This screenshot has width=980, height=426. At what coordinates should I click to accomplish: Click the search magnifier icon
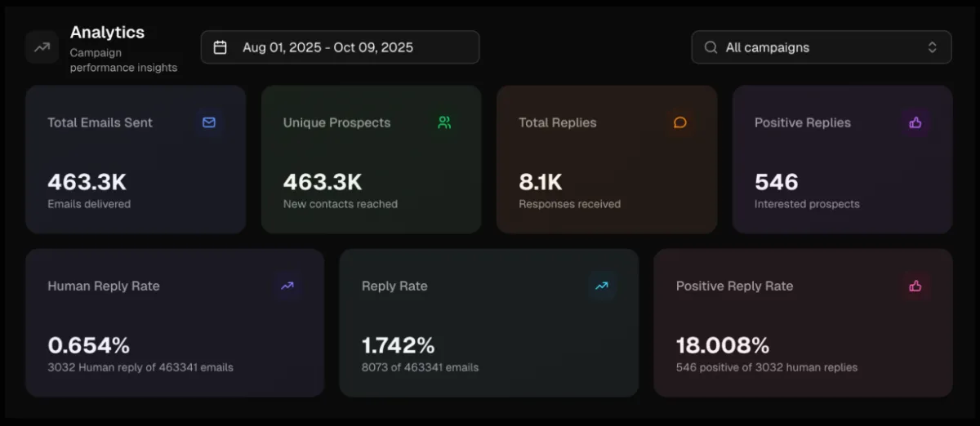[710, 47]
